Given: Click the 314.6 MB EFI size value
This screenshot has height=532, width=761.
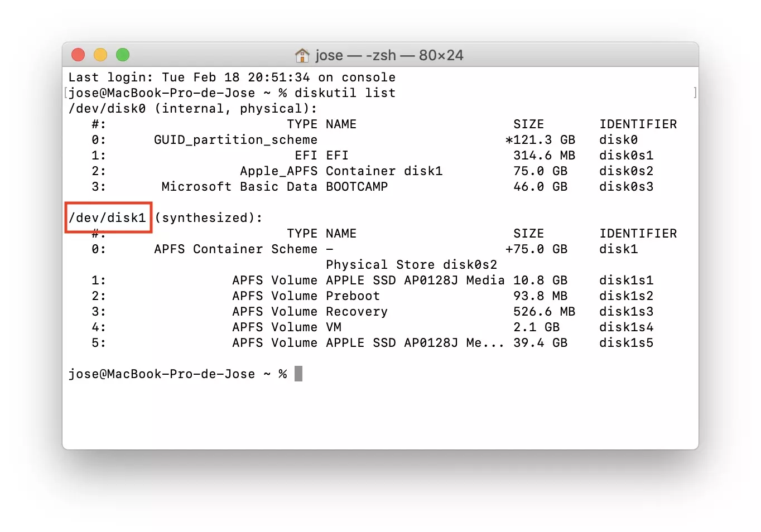Looking at the screenshot, I should pyautogui.click(x=544, y=155).
